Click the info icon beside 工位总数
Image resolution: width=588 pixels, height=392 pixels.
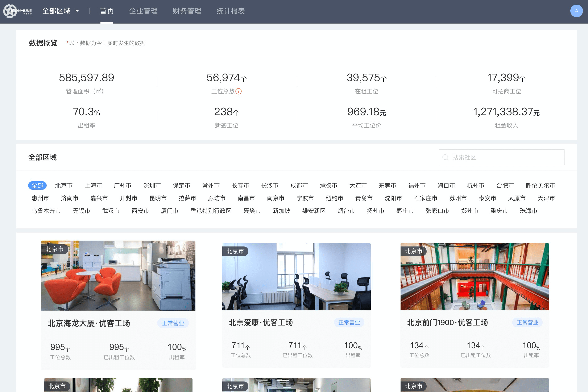pyautogui.click(x=239, y=91)
